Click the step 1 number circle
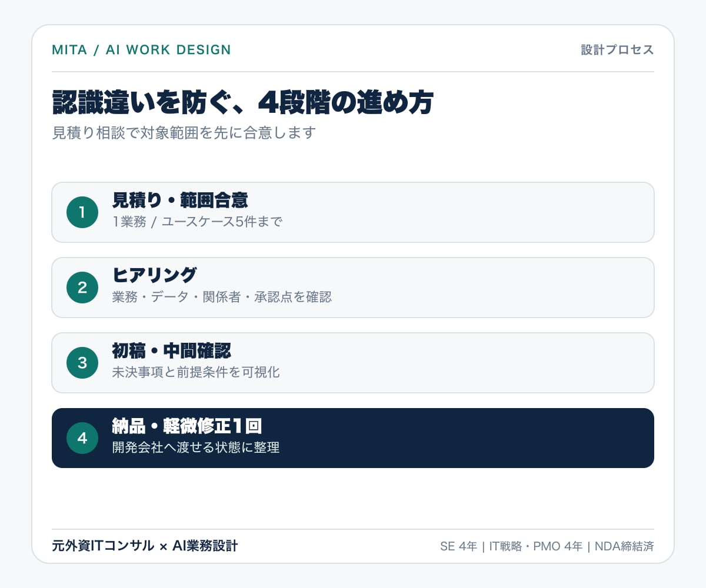 coord(82,212)
